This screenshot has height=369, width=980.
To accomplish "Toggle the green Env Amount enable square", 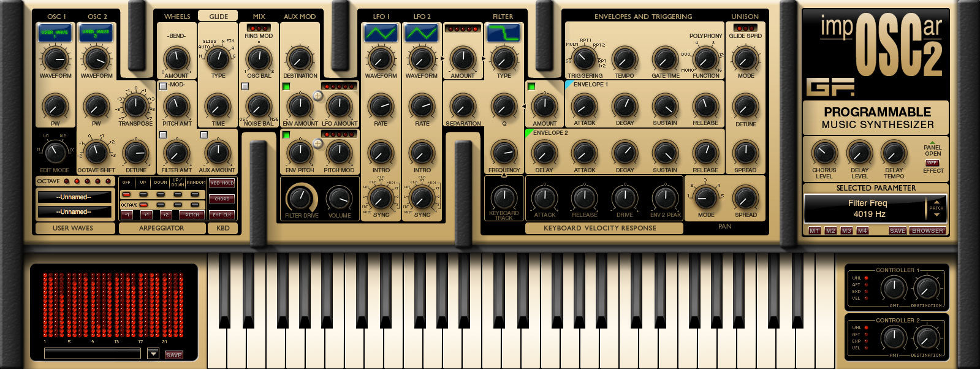I will click(286, 86).
